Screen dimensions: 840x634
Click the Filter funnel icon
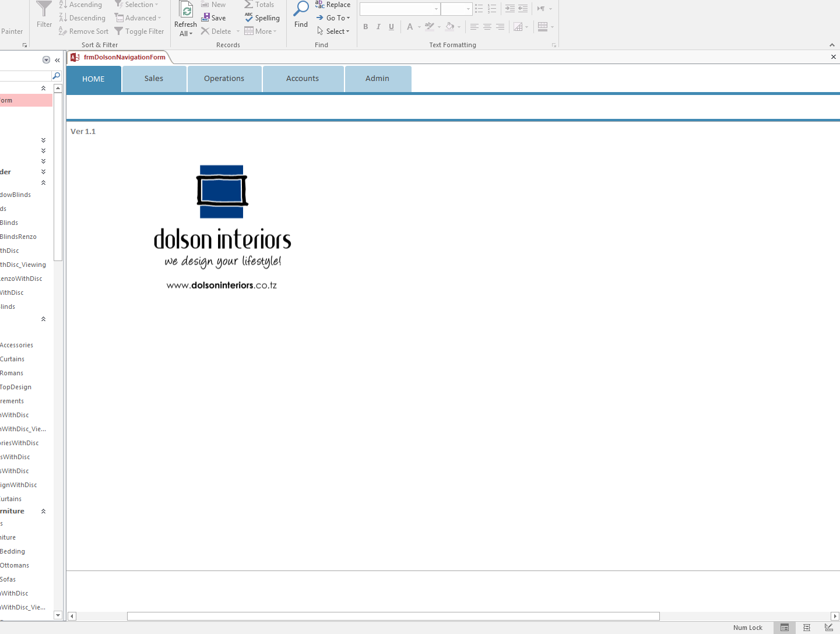[44, 15]
